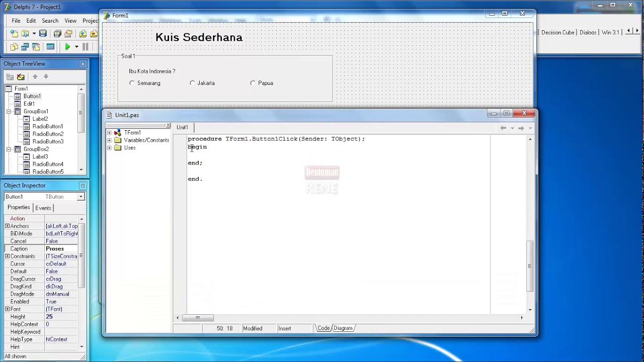644x362 pixels.
Task: Expand the Font property in Object Inspector
Action: (7, 309)
